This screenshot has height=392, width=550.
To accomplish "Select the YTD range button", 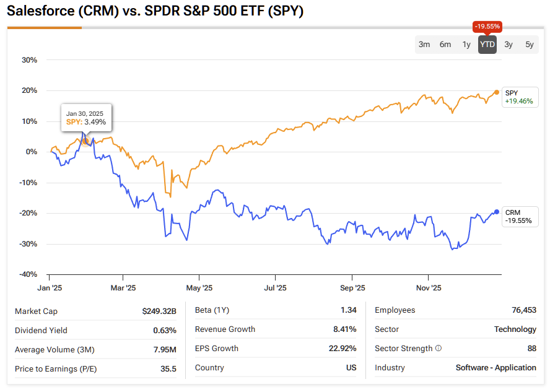I will pyautogui.click(x=487, y=45).
